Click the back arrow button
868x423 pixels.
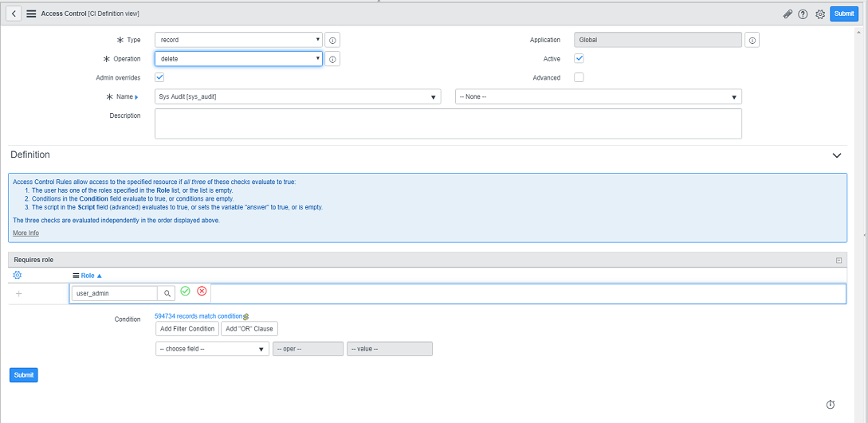14,14
